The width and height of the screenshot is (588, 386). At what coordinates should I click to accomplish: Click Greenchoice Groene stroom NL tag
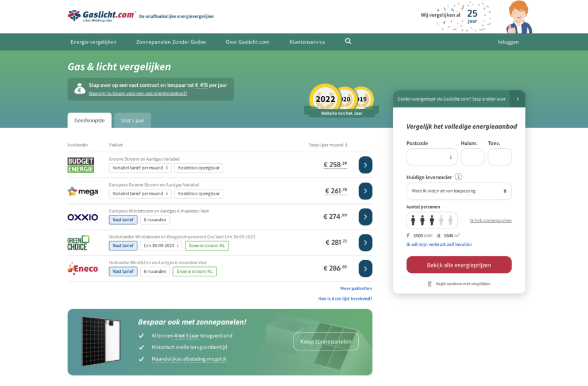(207, 246)
